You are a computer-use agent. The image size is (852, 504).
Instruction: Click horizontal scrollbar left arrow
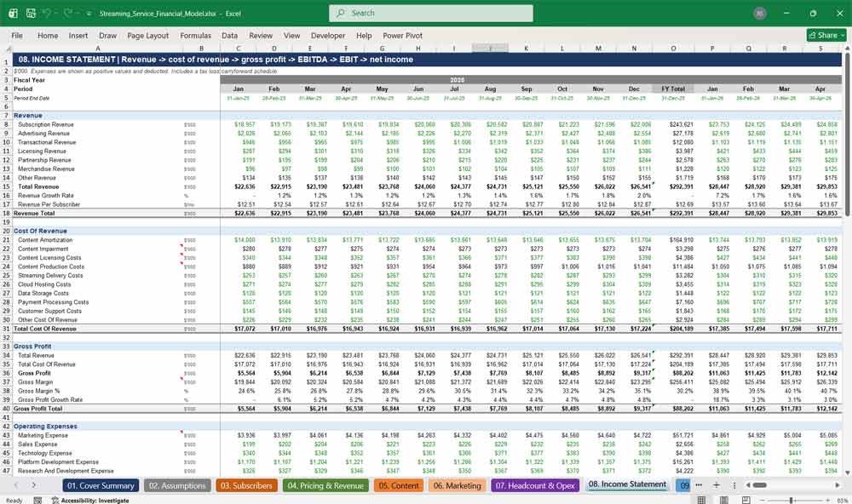(748, 485)
